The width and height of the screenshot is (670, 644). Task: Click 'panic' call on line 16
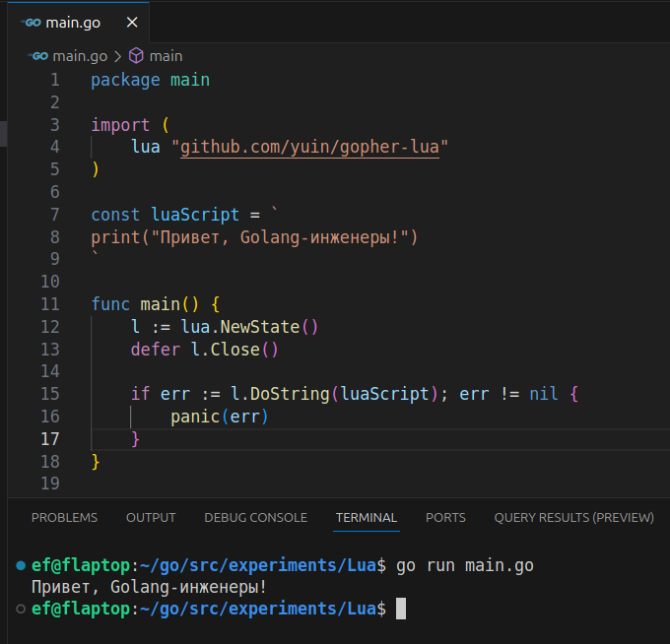(x=195, y=417)
